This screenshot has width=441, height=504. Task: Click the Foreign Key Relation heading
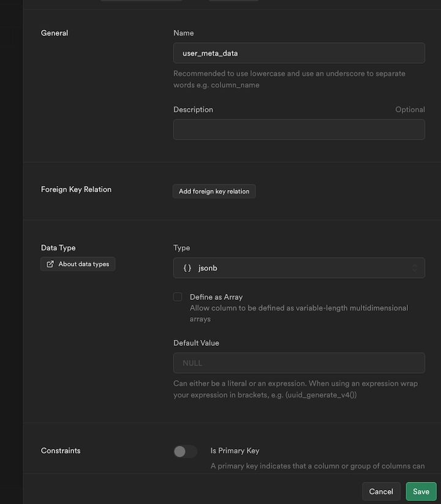click(76, 189)
